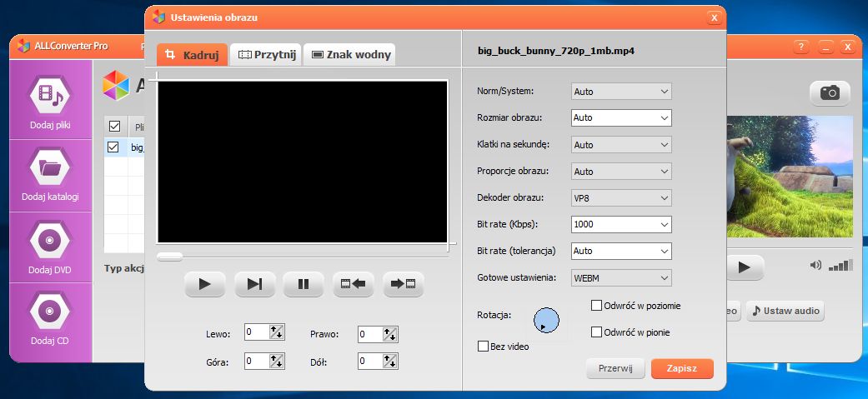
Task: Switch to the Znak wodny tab
Action: pyautogui.click(x=349, y=55)
